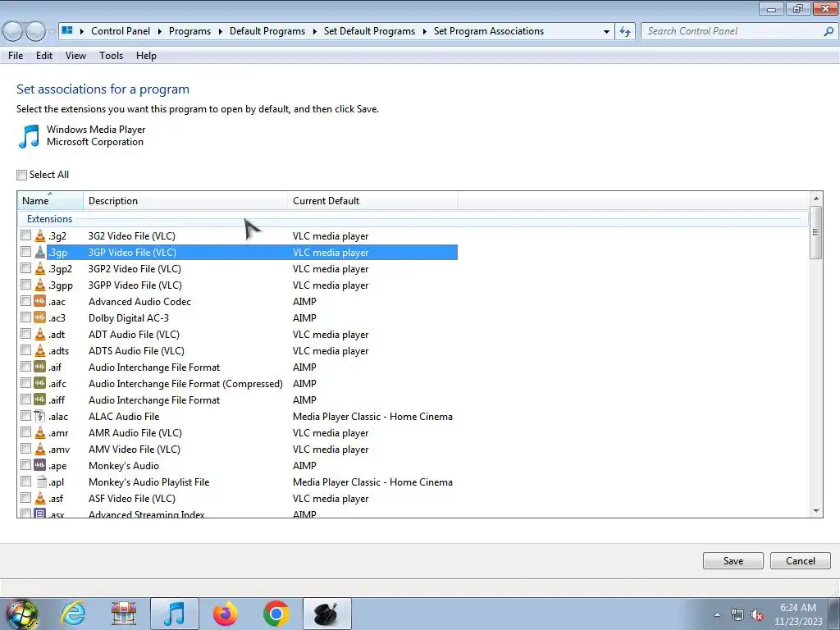Sort by Current Default column header
This screenshot has height=630, width=840.
[x=372, y=200]
